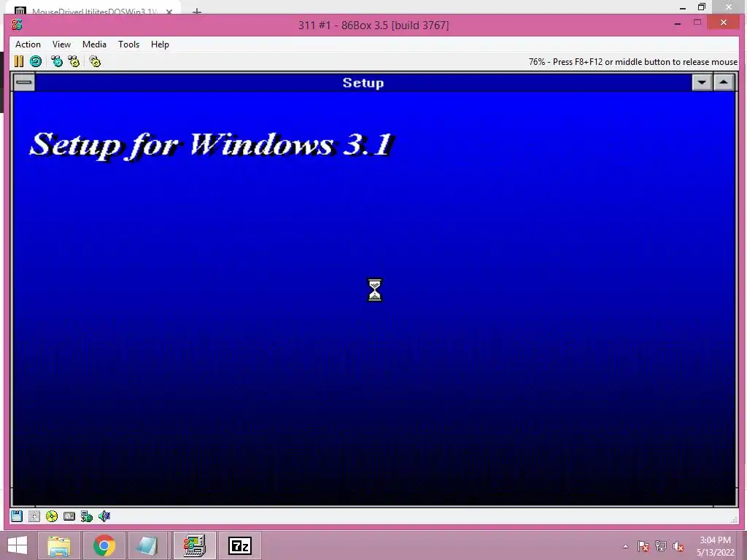Open the Help menu
This screenshot has width=747, height=560.
click(x=160, y=44)
